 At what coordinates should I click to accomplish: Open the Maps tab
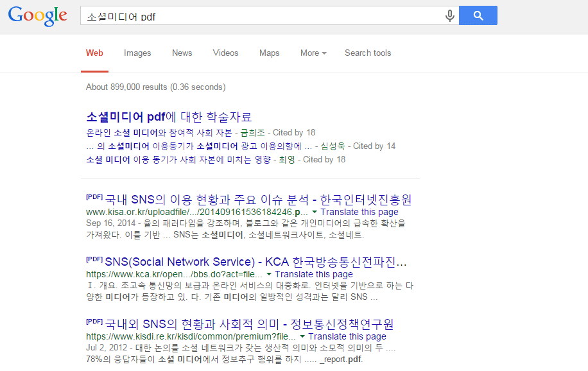tap(269, 53)
